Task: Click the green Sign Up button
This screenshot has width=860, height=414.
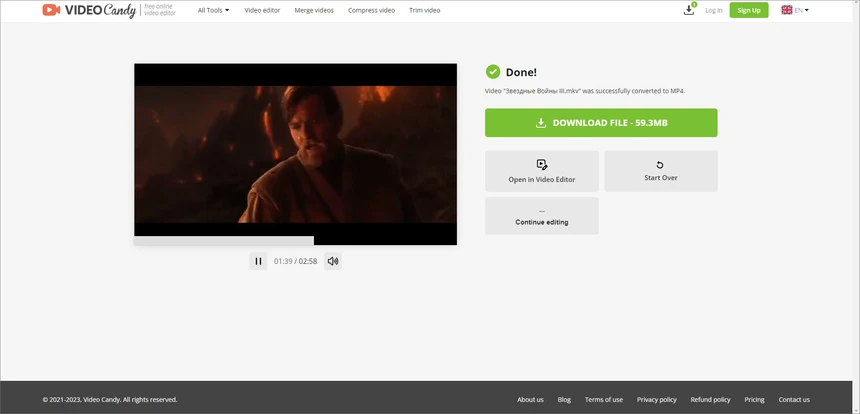Action: 749,10
